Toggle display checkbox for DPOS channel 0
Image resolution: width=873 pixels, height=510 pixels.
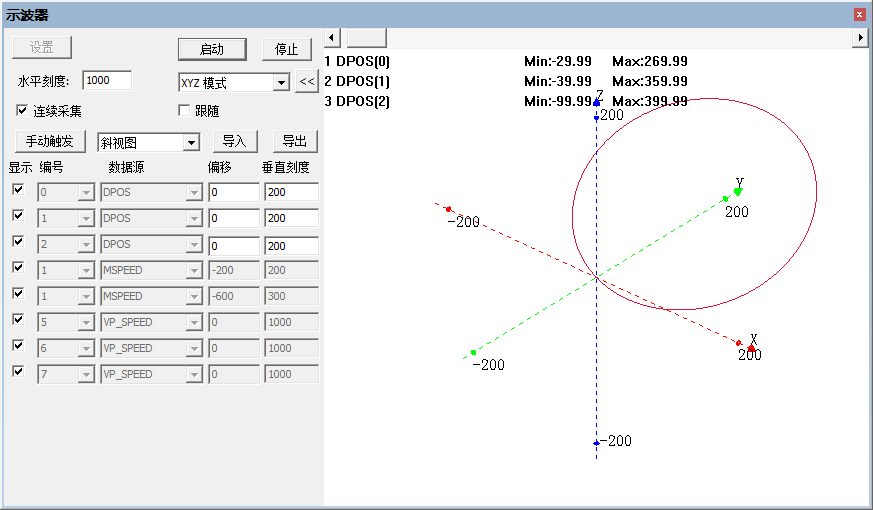[x=18, y=189]
